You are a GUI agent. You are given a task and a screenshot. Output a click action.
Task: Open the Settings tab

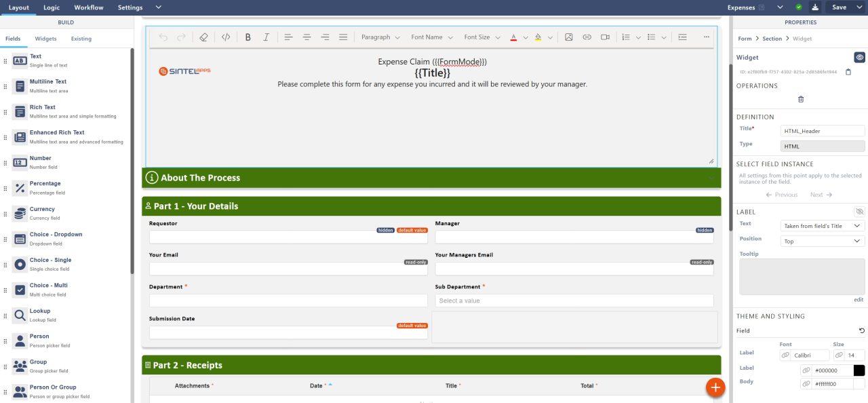point(130,7)
